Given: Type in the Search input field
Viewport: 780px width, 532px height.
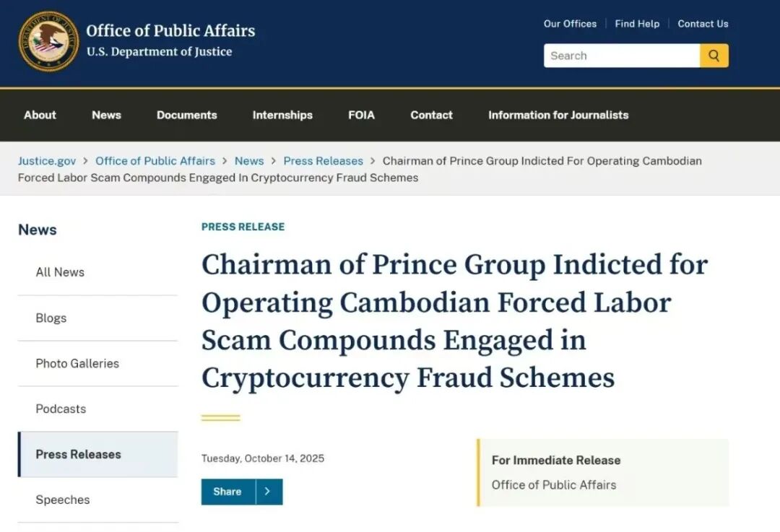Looking at the screenshot, I should [x=621, y=56].
